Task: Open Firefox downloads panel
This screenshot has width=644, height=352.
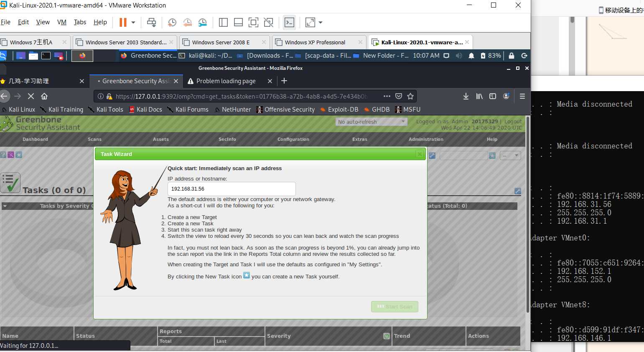Action: (466, 96)
